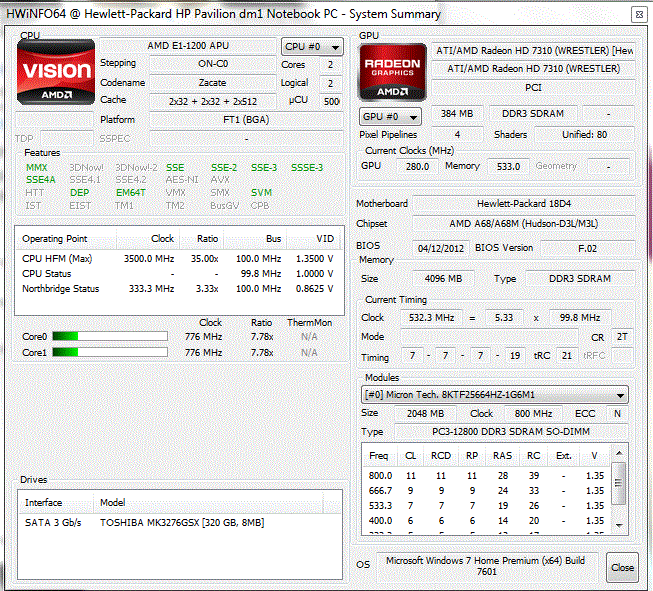
Task: Click the µCU value 500
Action: click(331, 101)
